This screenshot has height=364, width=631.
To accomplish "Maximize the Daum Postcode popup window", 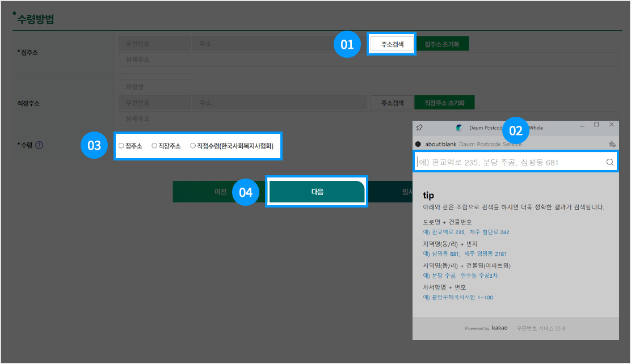I will click(596, 124).
